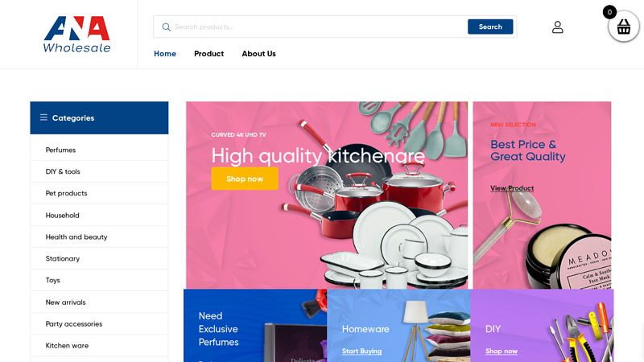
Task: Open the shopping basket icon
Action: pos(623,27)
